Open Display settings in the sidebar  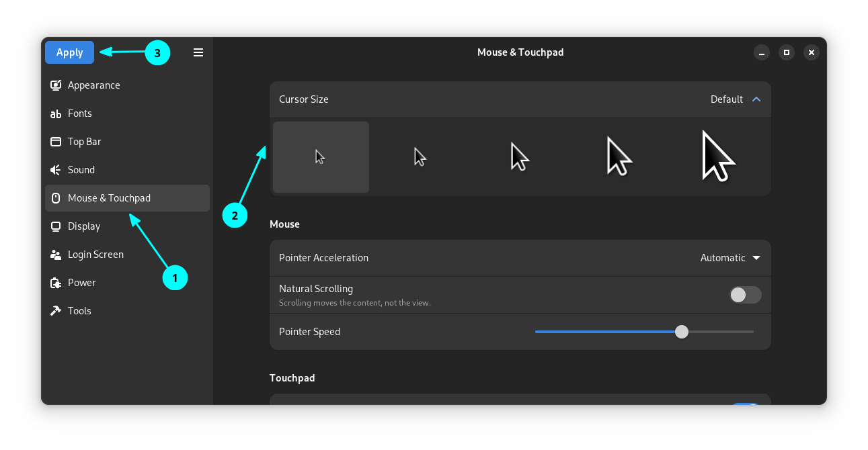(83, 226)
